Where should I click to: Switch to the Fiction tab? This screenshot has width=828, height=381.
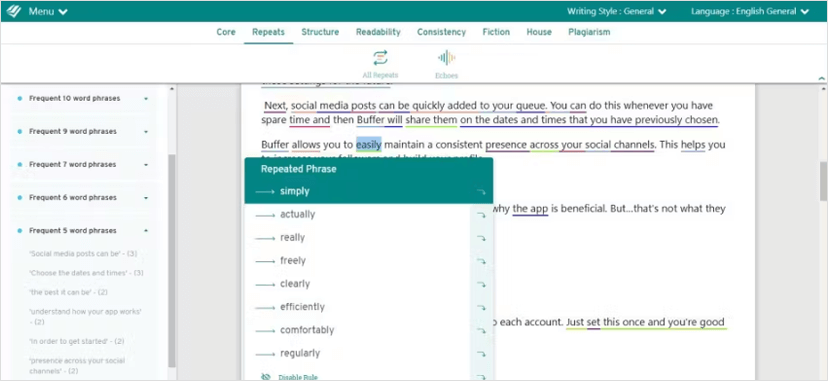click(x=496, y=32)
